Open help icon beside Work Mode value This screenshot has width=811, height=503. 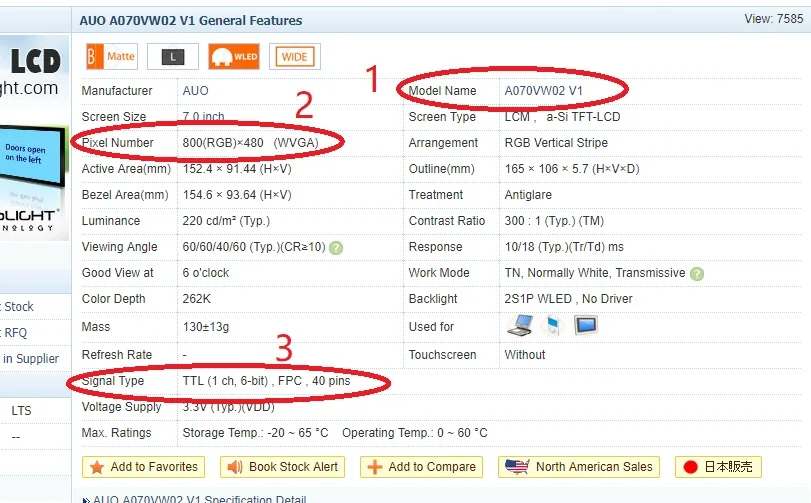[x=697, y=274]
